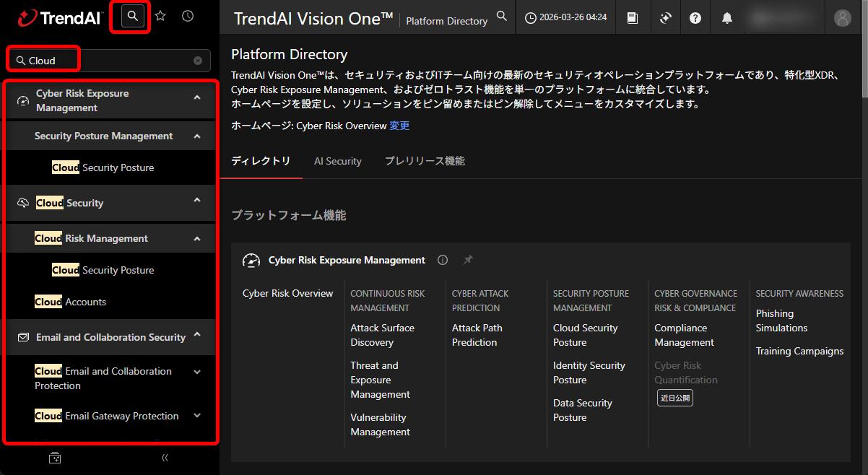This screenshot has height=475, width=868.
Task: Open the recent history clock icon
Action: tap(188, 16)
